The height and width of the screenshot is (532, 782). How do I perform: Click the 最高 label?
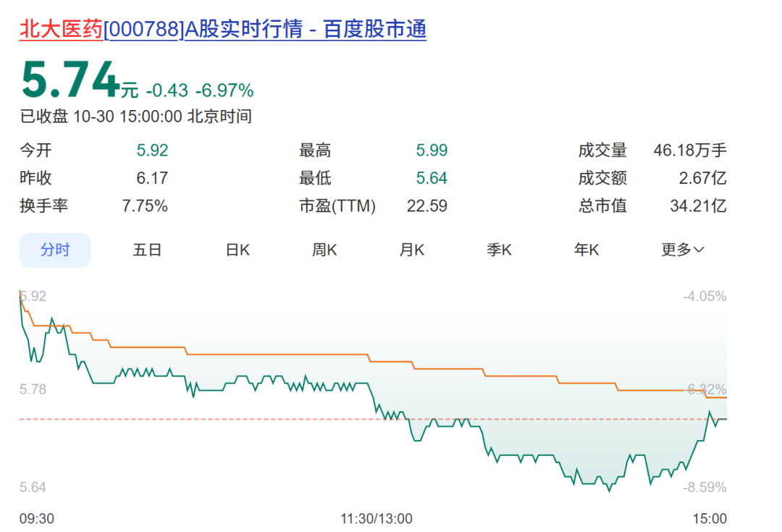(315, 150)
